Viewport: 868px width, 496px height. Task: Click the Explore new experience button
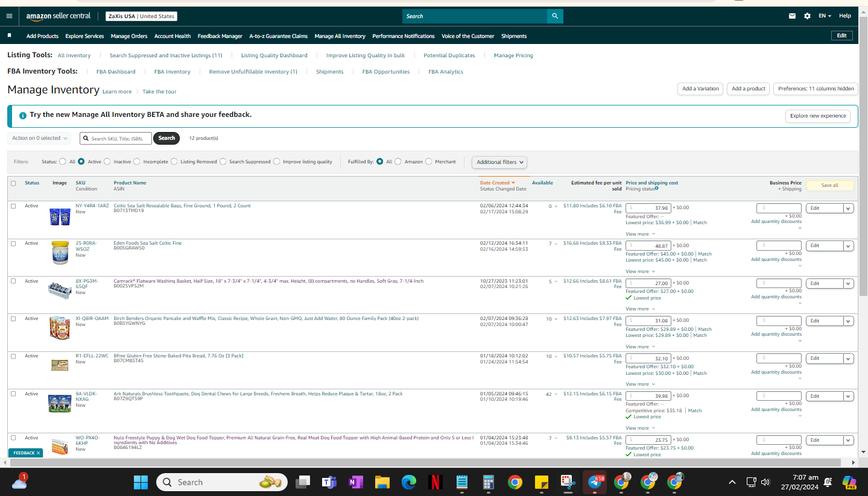818,116
